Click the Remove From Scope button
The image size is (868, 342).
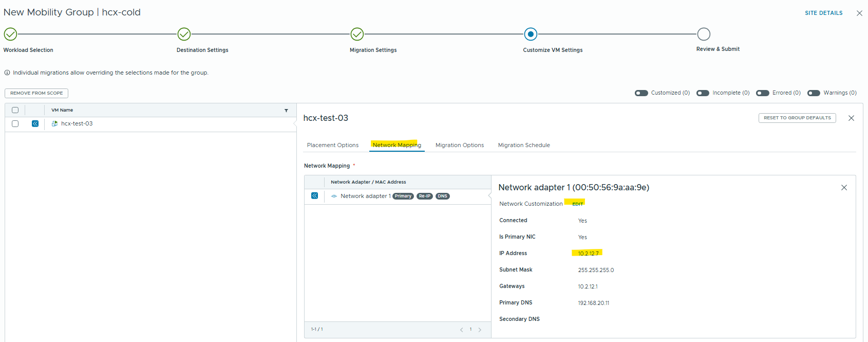click(36, 93)
